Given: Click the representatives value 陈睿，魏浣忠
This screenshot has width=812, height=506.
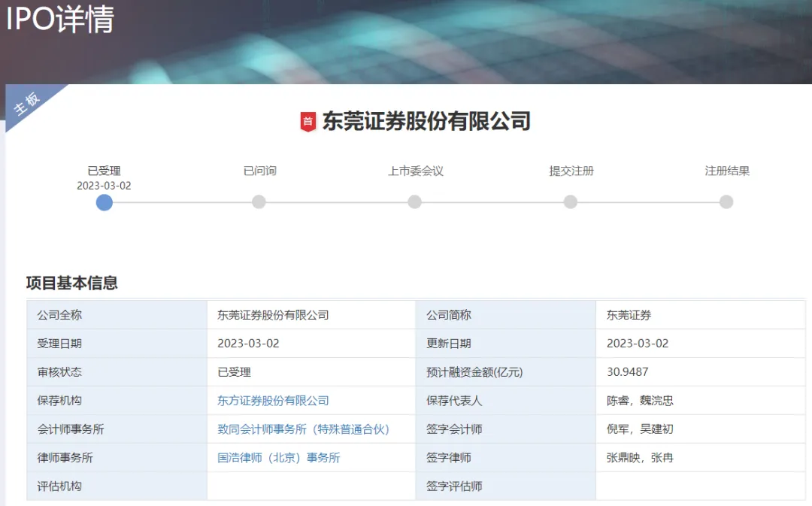Looking at the screenshot, I should pos(640,400).
